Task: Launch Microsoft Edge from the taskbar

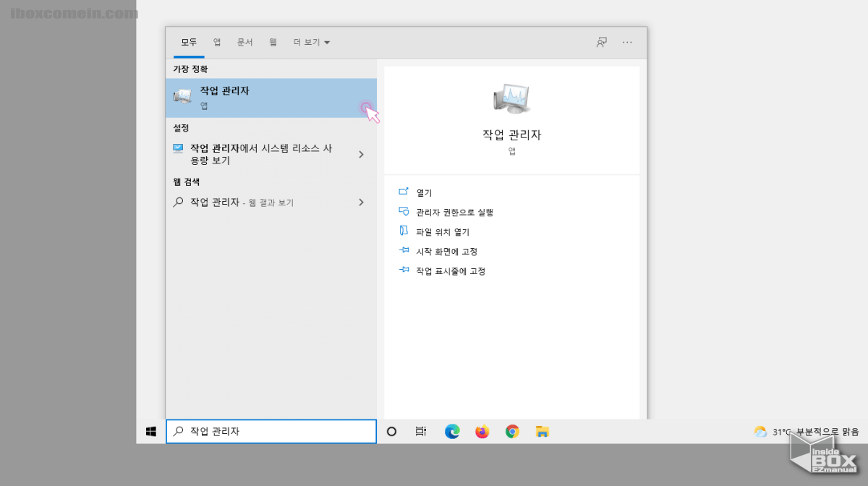Action: coord(451,431)
